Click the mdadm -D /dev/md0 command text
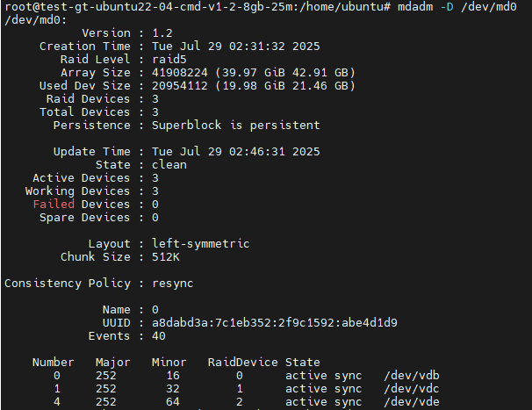The image size is (532, 410). [x=457, y=7]
